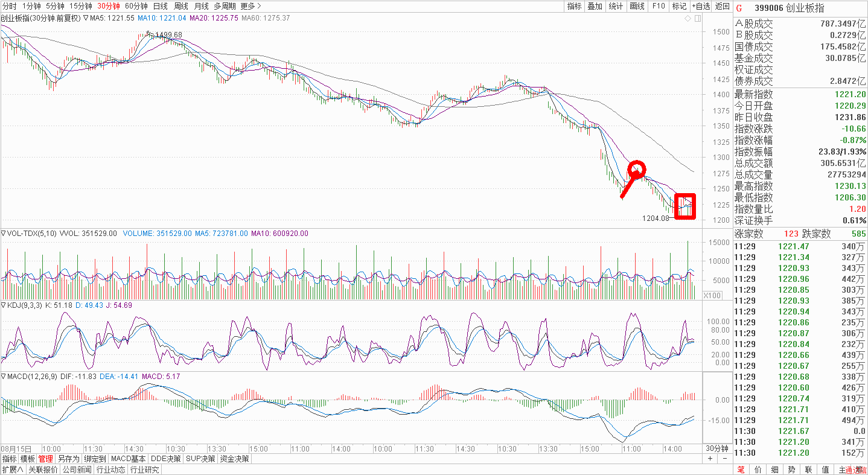Click the 绑定到 bind button
This screenshot has height=475, width=868.
(x=95, y=459)
